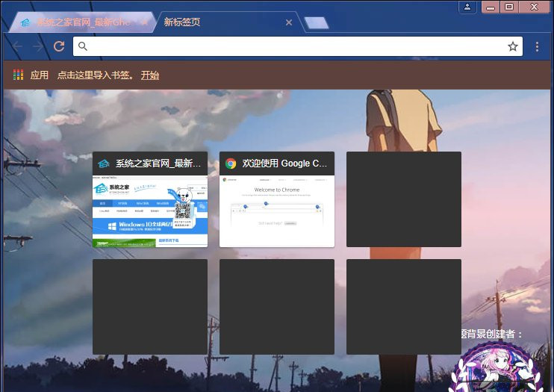The height and width of the screenshot is (392, 554).
Task: Click the 开始 import bookmarks link
Action: click(x=150, y=75)
